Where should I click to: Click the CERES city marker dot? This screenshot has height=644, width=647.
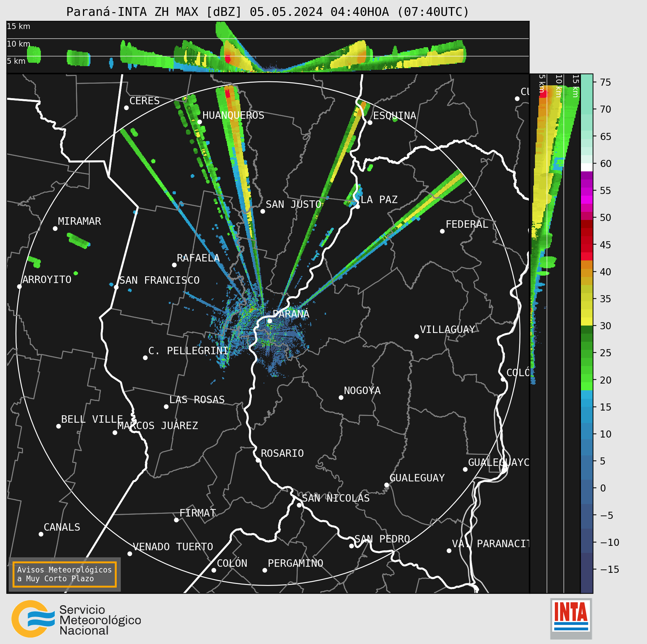(126, 108)
